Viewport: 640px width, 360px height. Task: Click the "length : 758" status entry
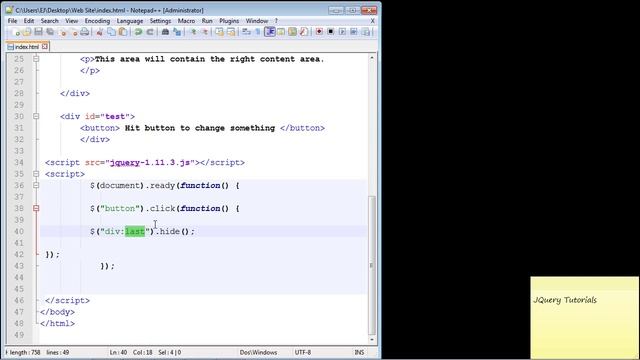pyautogui.click(x=25, y=352)
